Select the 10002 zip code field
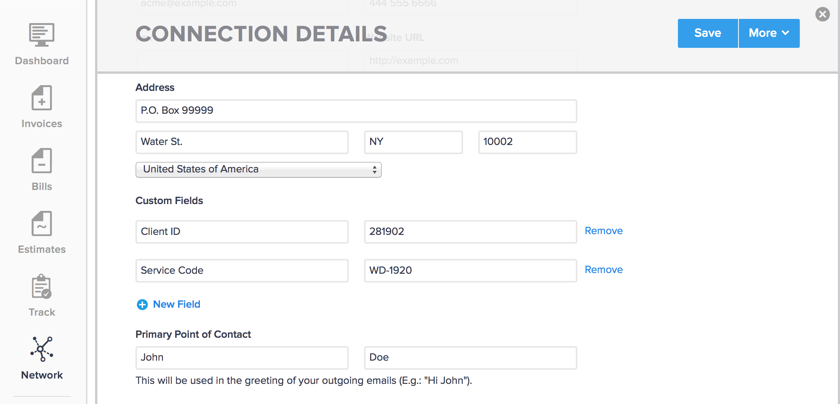 tap(527, 142)
